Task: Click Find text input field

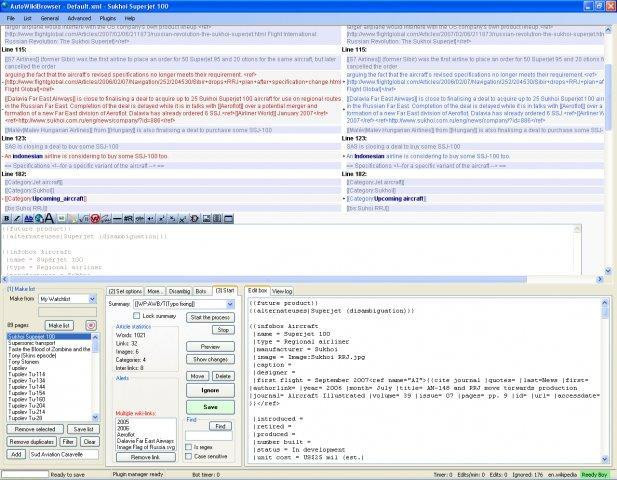Action: [x=209, y=436]
